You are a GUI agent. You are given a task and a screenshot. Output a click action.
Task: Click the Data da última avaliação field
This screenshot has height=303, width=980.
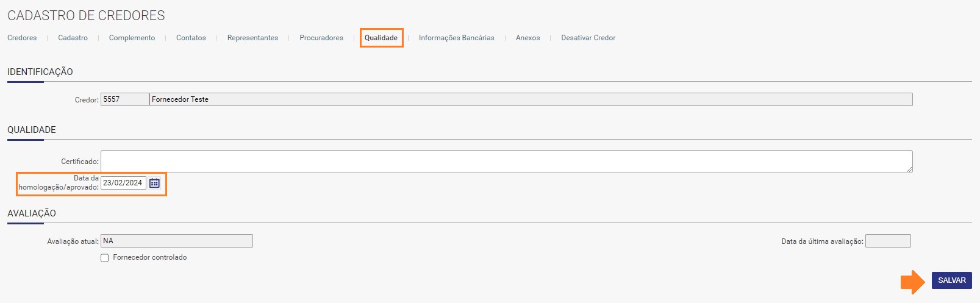tap(888, 241)
